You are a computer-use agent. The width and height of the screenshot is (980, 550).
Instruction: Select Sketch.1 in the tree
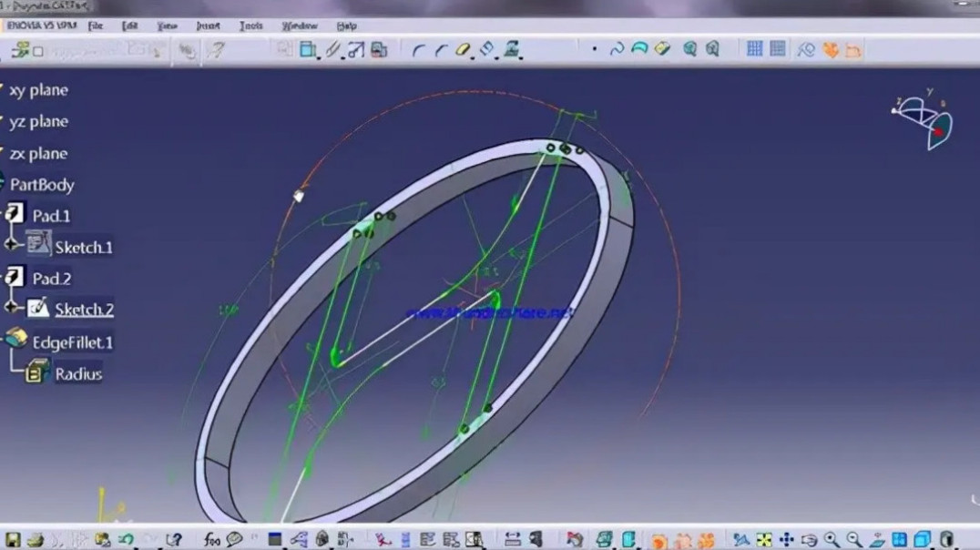click(84, 247)
